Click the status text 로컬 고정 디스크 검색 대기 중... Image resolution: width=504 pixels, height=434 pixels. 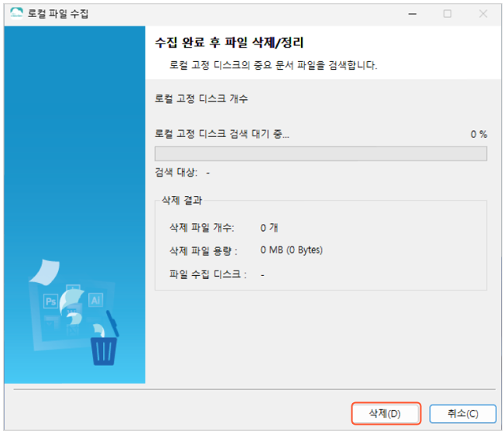click(x=221, y=134)
